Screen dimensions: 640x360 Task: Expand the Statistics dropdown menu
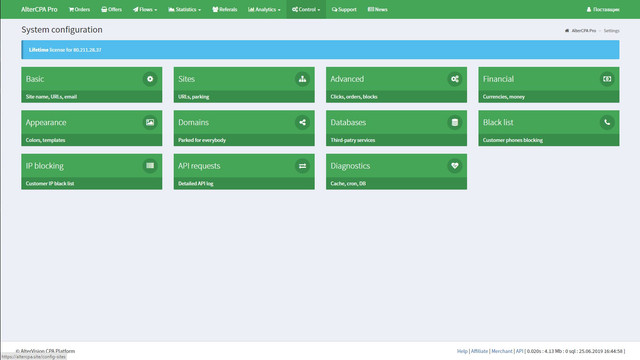pyautogui.click(x=184, y=9)
